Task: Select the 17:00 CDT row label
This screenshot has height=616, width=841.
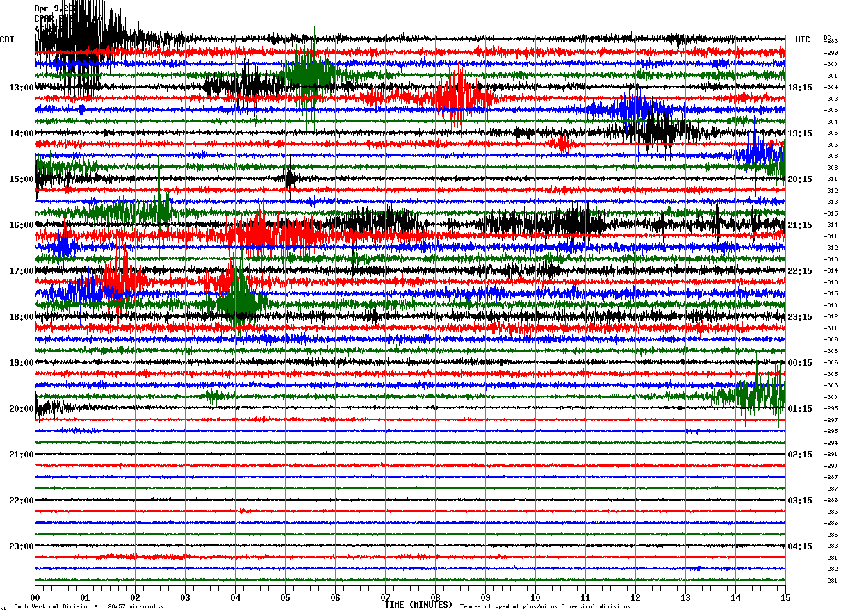Action: 22,271
